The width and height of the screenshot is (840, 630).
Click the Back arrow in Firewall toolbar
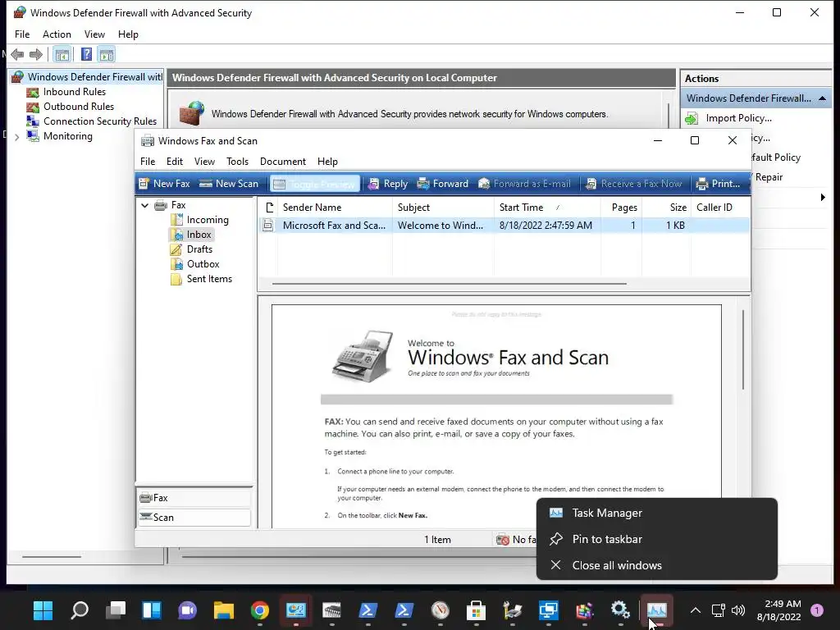pyautogui.click(x=17, y=54)
